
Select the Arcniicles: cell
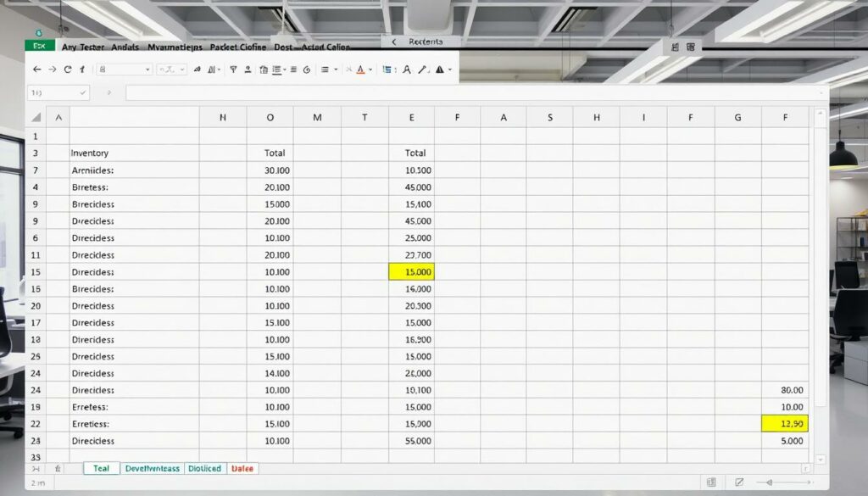pos(135,170)
